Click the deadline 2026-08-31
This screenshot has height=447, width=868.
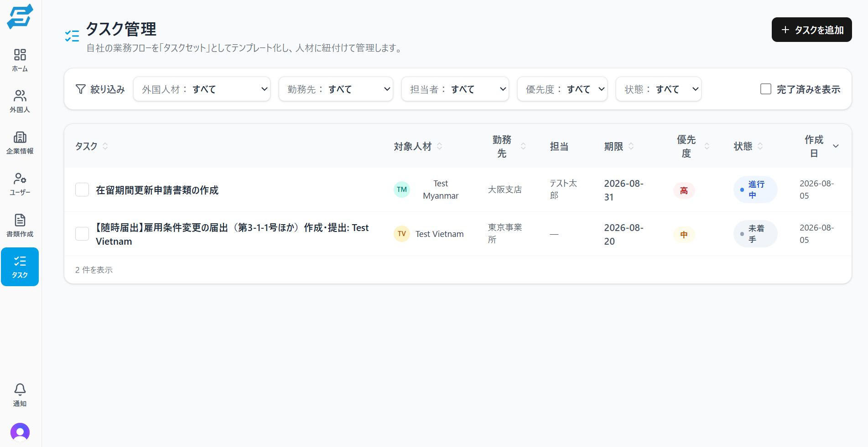[x=624, y=190]
